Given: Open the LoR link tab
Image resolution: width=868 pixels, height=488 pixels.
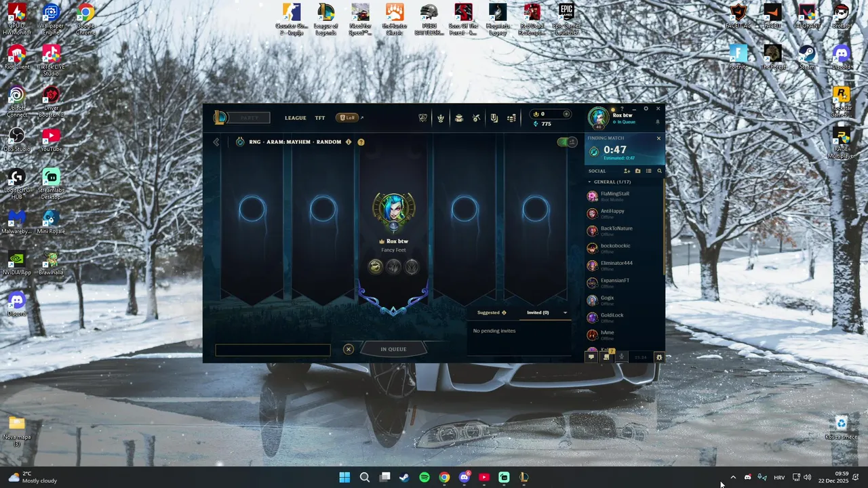Looking at the screenshot, I should click(349, 118).
